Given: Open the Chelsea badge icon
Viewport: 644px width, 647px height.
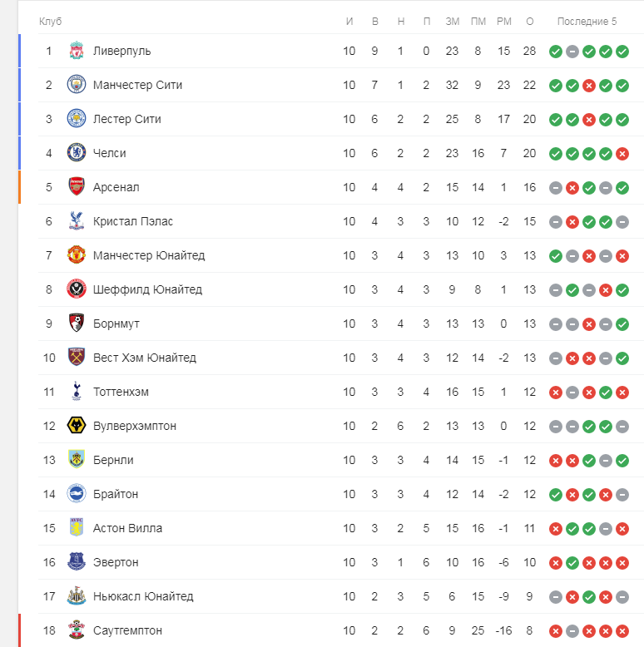Looking at the screenshot, I should (x=77, y=153).
